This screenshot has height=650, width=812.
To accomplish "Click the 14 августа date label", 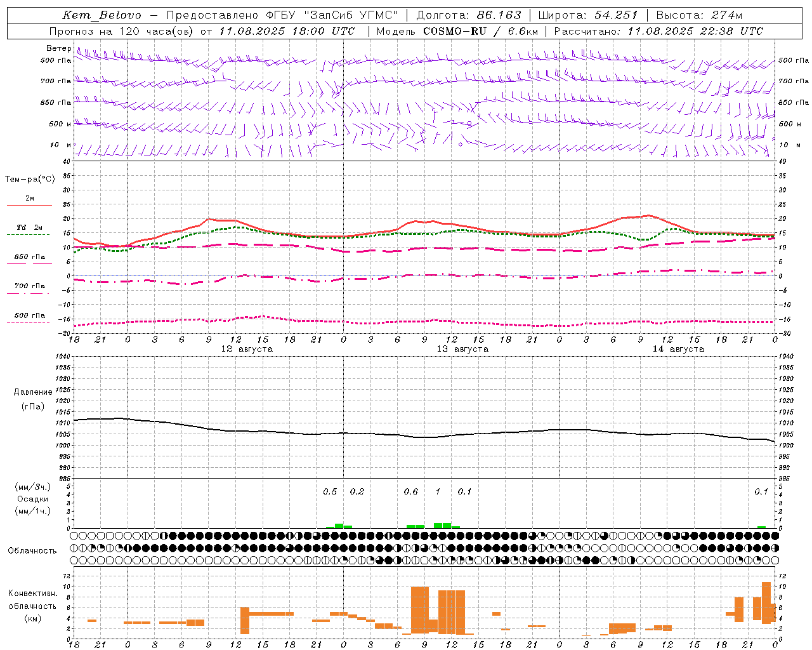I will [678, 349].
